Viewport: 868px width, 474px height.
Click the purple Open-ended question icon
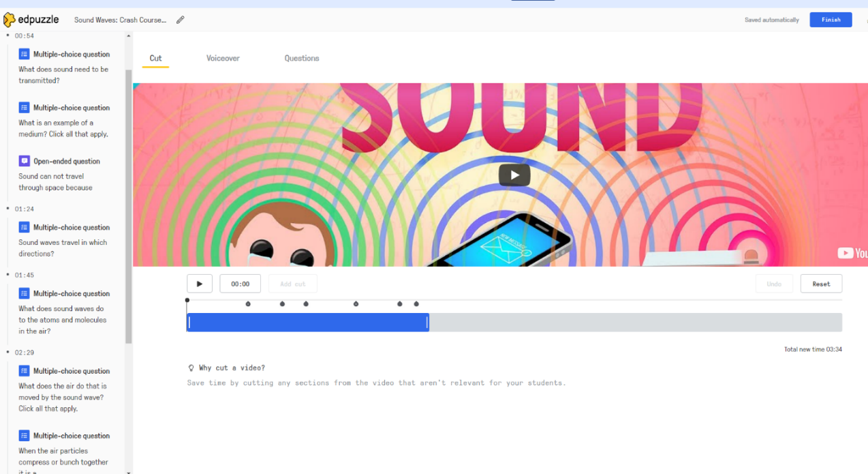tap(24, 161)
